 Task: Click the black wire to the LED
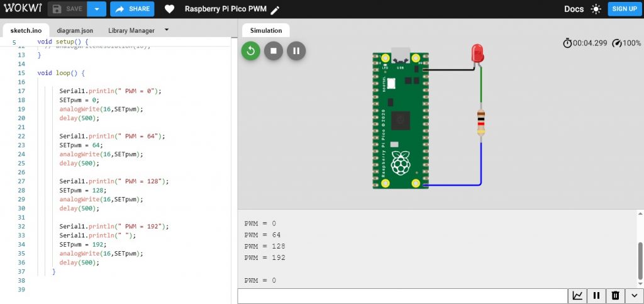point(449,70)
